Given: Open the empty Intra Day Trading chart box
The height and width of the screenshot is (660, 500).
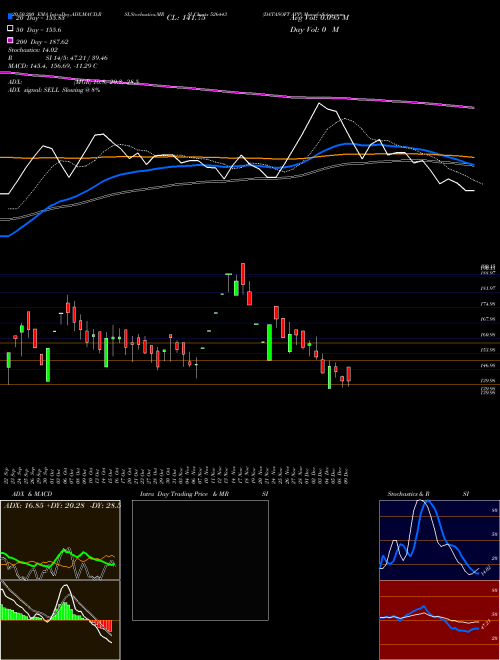Looking at the screenshot, I should 200,560.
